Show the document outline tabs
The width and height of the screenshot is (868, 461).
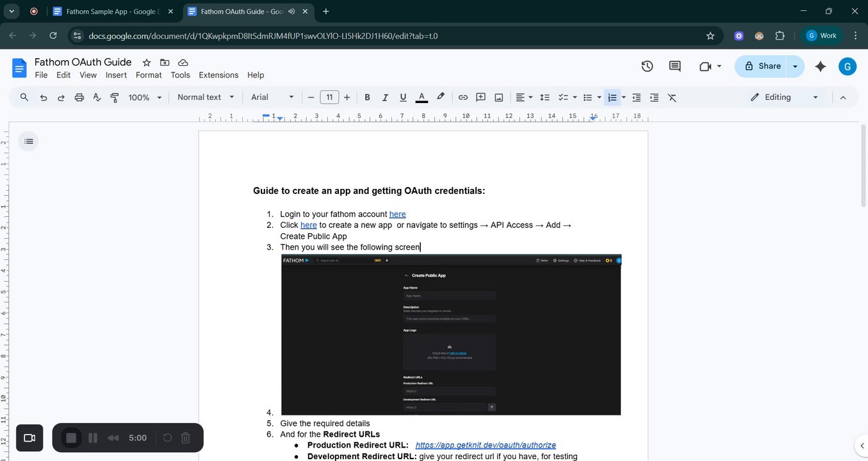pyautogui.click(x=28, y=142)
